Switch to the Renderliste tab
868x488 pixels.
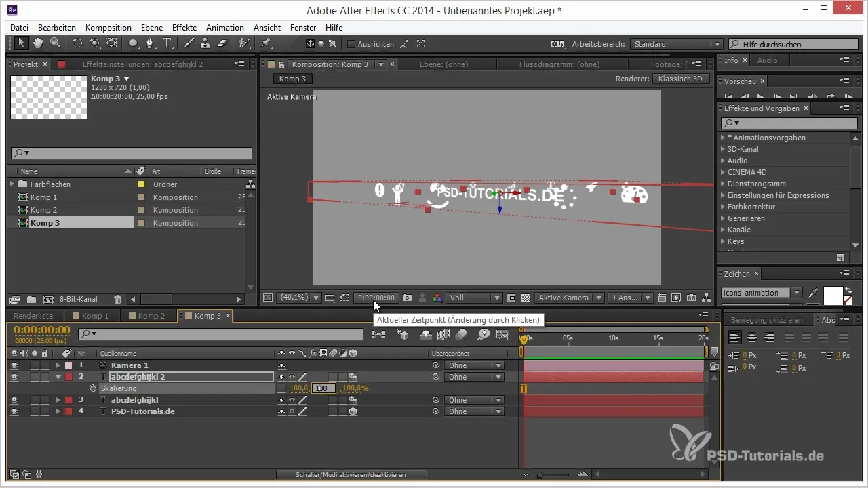tap(33, 316)
